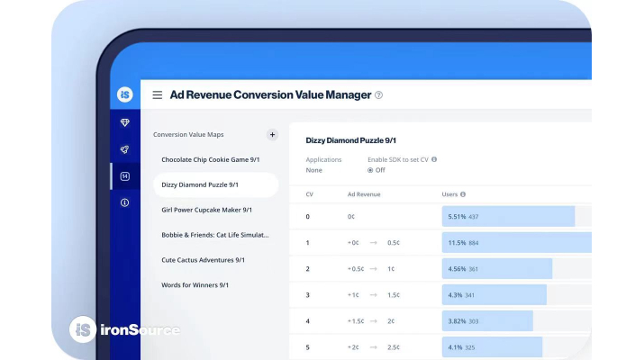Select the SKAdNetwork 14 sidebar icon
Viewport: 644px width, 360px height.
[x=125, y=176]
